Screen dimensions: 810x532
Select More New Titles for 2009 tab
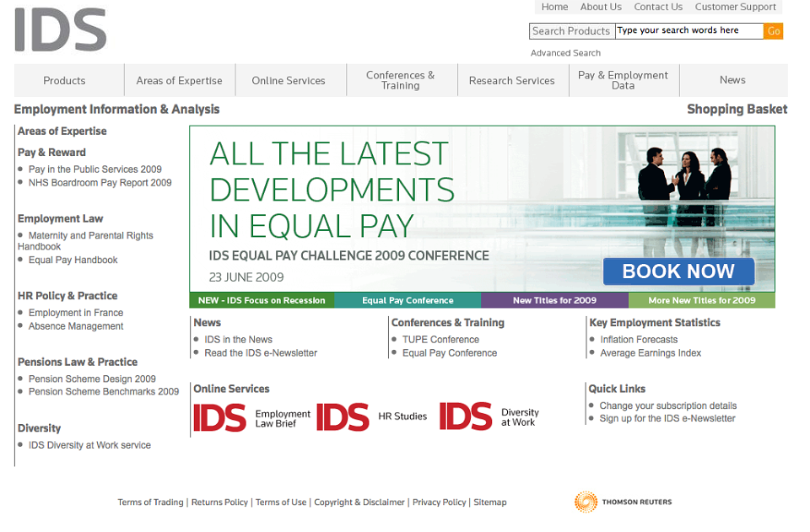(702, 300)
